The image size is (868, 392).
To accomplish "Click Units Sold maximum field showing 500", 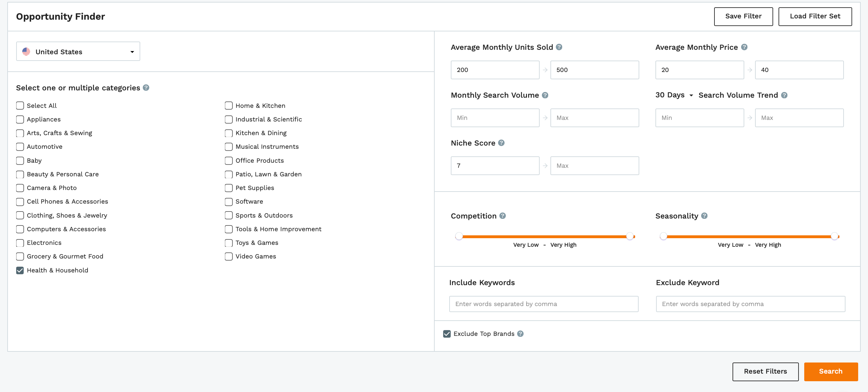I will click(x=595, y=70).
